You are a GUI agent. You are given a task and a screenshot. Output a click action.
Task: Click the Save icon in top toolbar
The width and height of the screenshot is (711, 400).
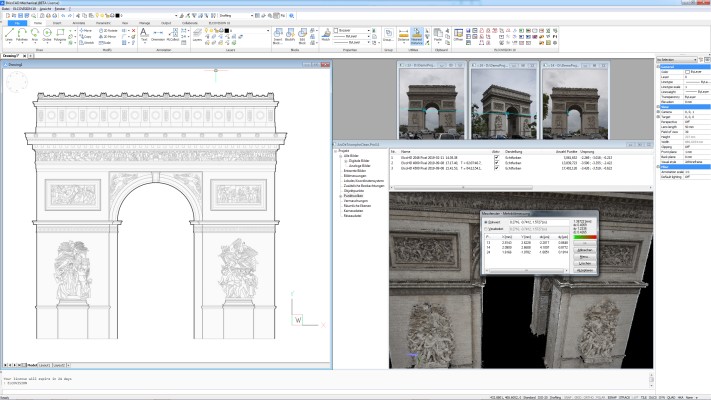click(x=20, y=15)
